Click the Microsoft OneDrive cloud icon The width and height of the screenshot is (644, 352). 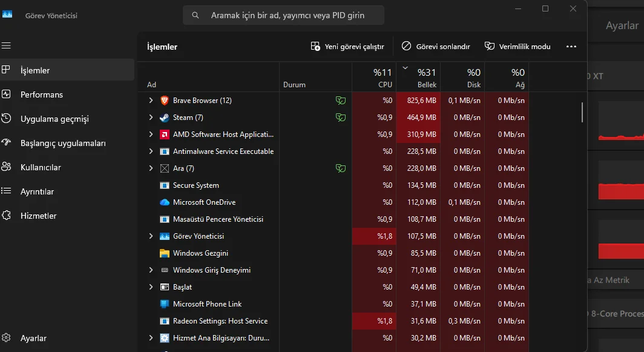pos(165,202)
